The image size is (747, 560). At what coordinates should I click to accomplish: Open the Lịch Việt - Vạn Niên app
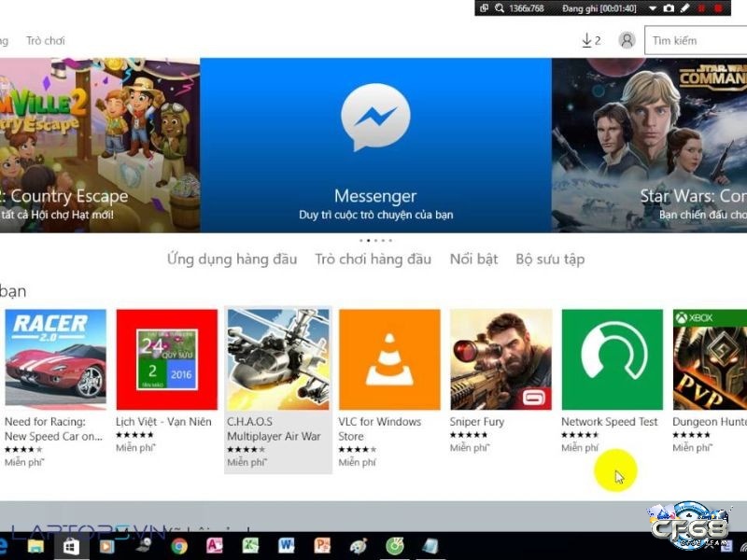(x=166, y=381)
